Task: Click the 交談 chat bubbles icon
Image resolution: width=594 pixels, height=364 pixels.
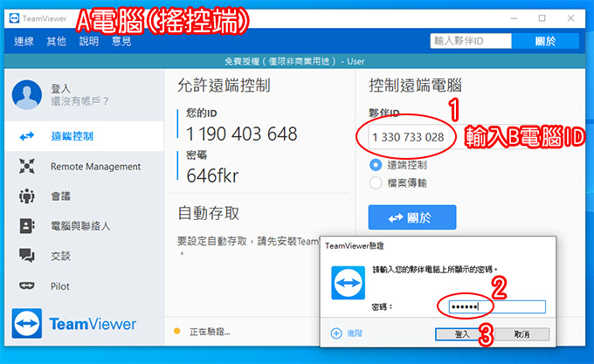Action: tap(27, 256)
